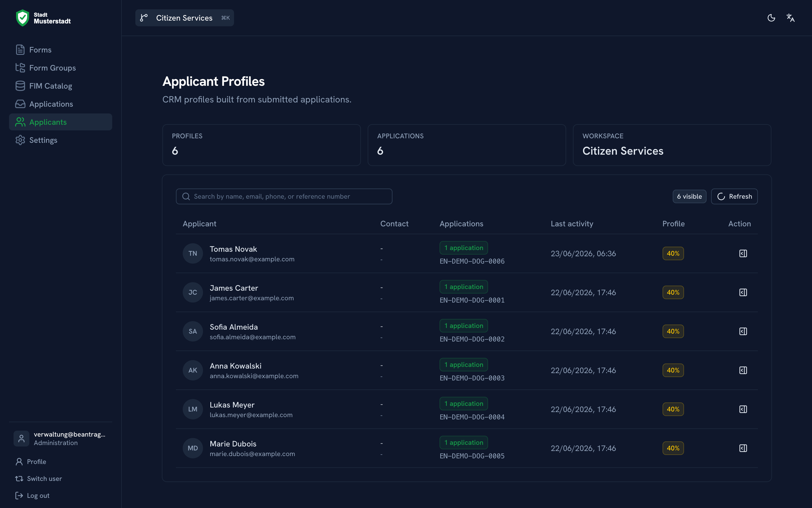Open James Carter's profile panel icon
The height and width of the screenshot is (508, 812).
tap(743, 292)
